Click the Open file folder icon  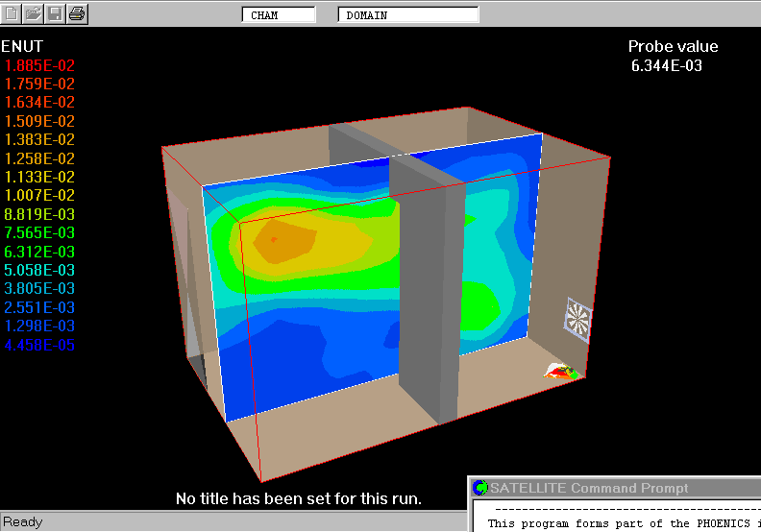(34, 13)
